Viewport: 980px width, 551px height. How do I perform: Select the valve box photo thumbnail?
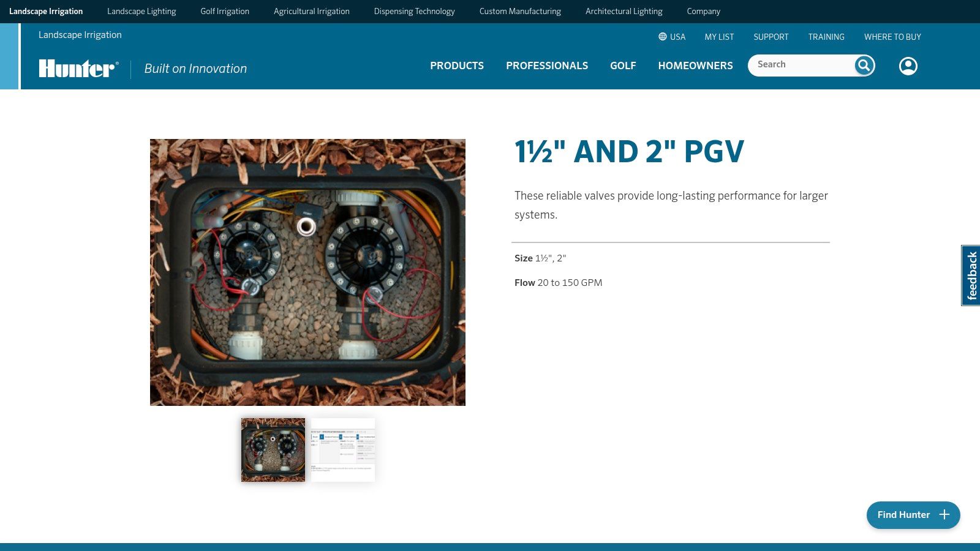point(273,450)
